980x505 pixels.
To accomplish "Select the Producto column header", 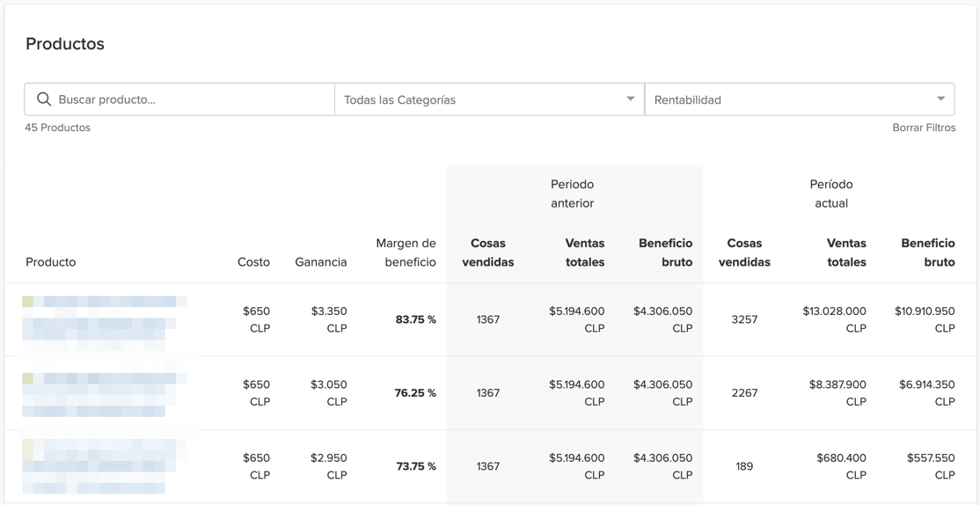I will pyautogui.click(x=51, y=262).
